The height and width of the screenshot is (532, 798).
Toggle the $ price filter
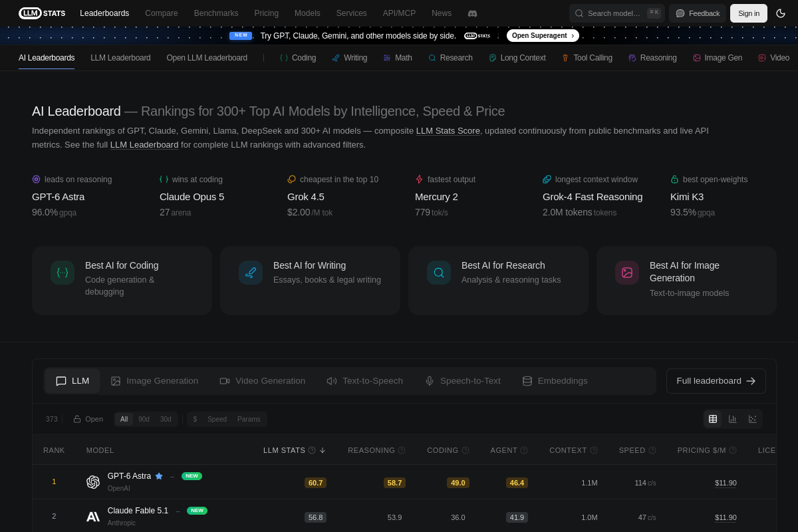[x=195, y=419]
